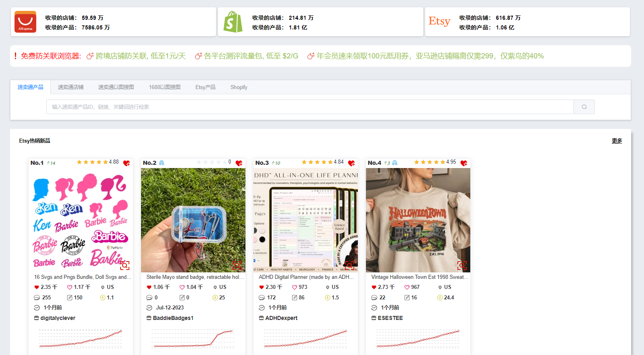Select the Etsy产品 tab

pyautogui.click(x=206, y=87)
